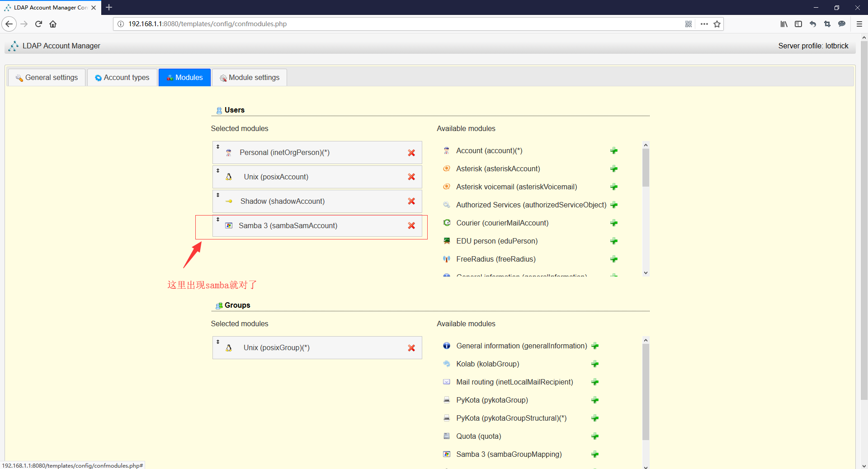868x469 pixels.
Task: Add the EDU person module
Action: 614,241
